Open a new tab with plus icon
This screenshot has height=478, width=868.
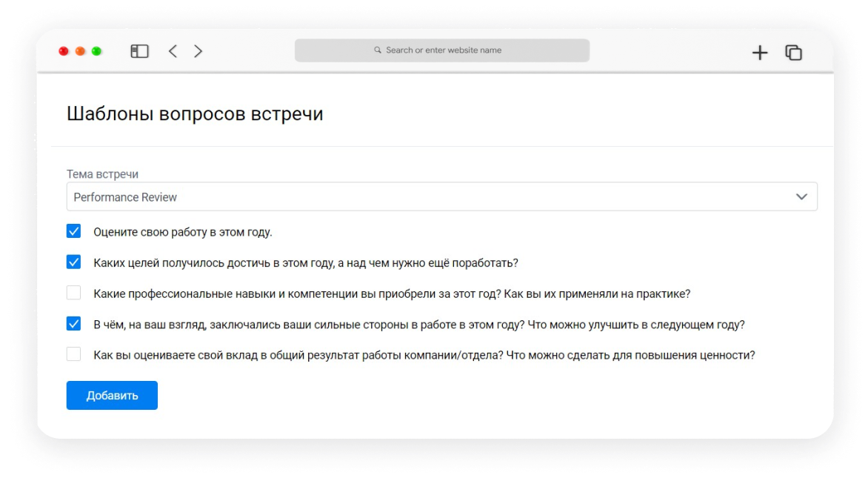(x=760, y=52)
